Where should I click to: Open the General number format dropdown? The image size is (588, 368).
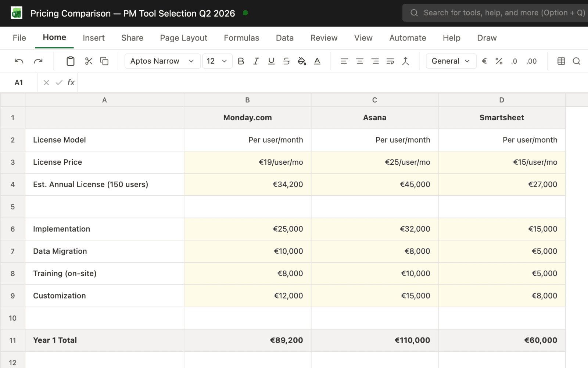click(x=451, y=61)
